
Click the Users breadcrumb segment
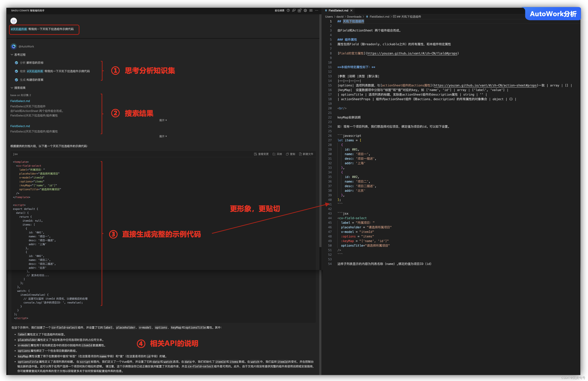click(329, 17)
